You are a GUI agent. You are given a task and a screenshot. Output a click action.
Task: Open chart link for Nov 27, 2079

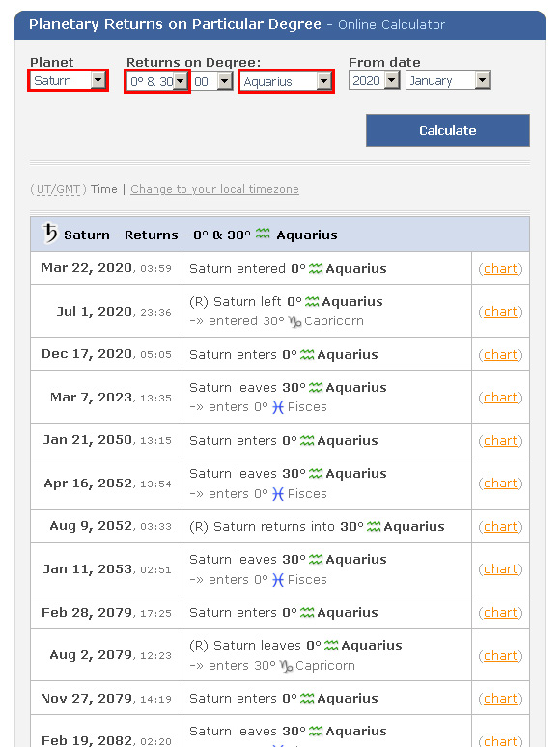pyautogui.click(x=500, y=699)
